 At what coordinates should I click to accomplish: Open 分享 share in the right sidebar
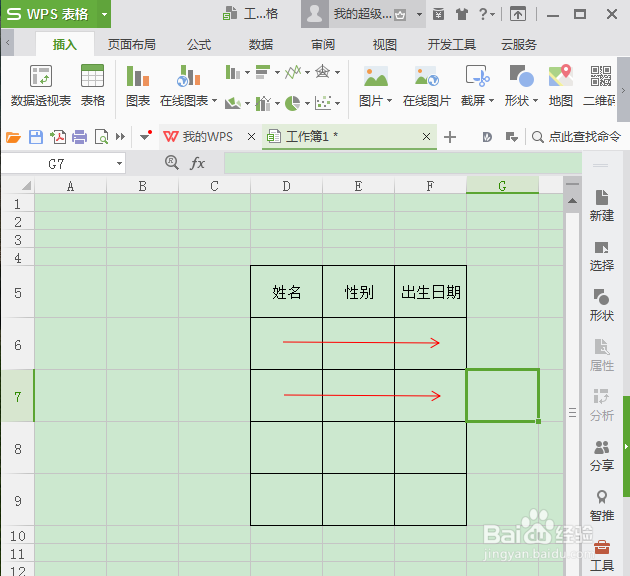point(601,456)
